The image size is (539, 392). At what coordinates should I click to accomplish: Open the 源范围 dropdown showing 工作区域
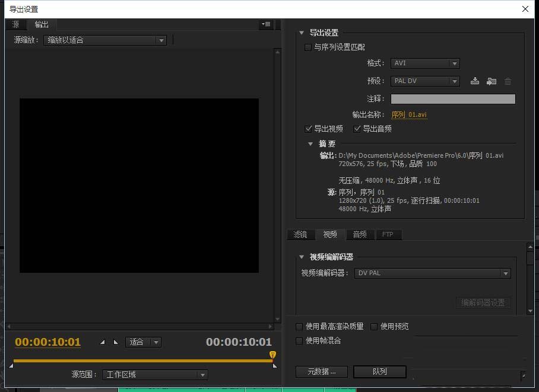[x=154, y=375]
